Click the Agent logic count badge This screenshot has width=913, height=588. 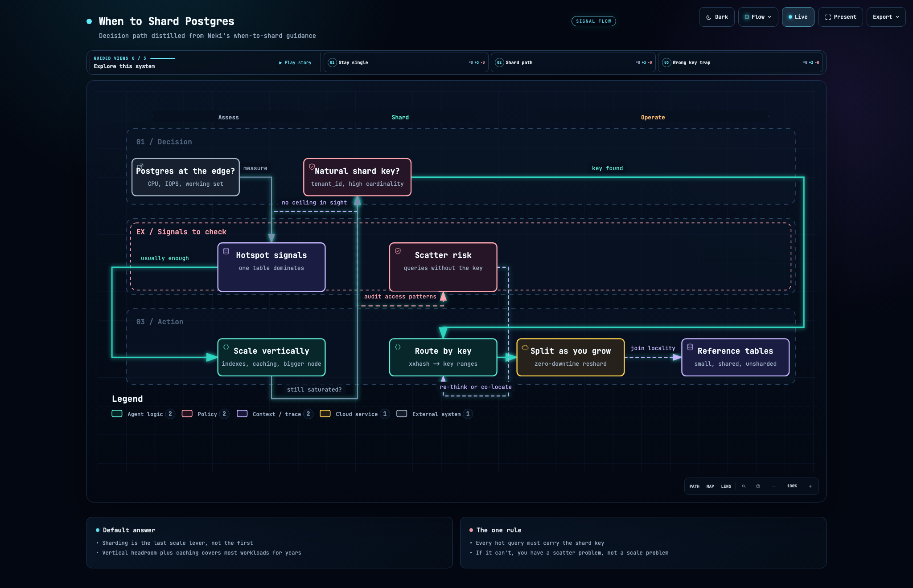(x=170, y=414)
